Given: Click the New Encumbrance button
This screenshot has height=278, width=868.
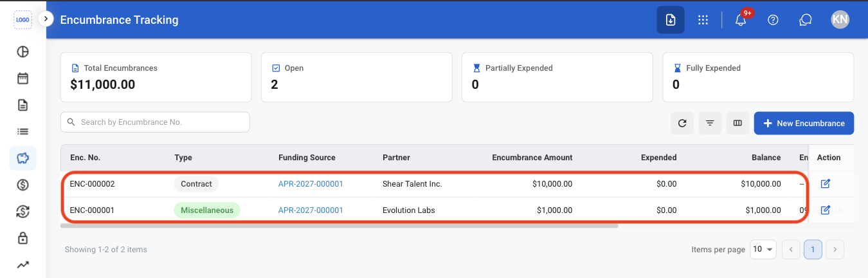Looking at the screenshot, I should (x=804, y=123).
